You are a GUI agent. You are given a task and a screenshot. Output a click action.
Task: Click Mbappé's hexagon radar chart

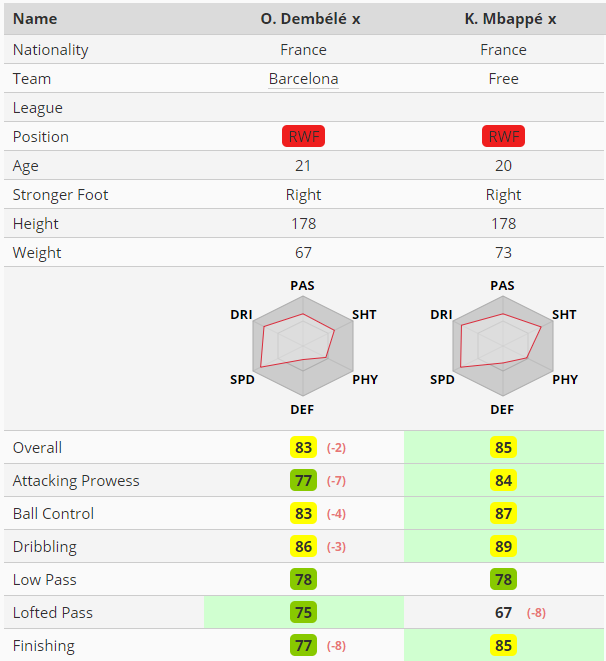click(x=503, y=346)
